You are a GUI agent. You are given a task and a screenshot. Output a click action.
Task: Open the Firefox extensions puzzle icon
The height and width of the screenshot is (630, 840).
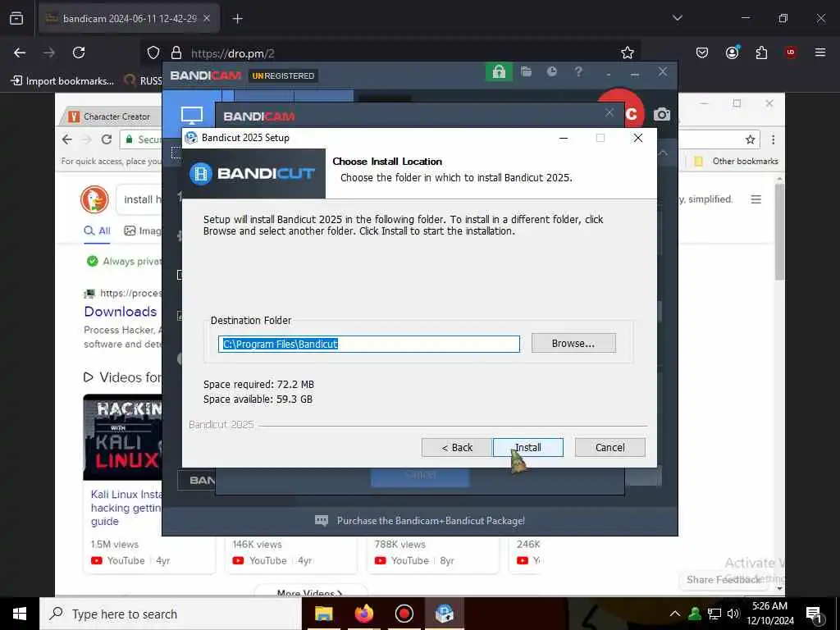[x=761, y=52]
